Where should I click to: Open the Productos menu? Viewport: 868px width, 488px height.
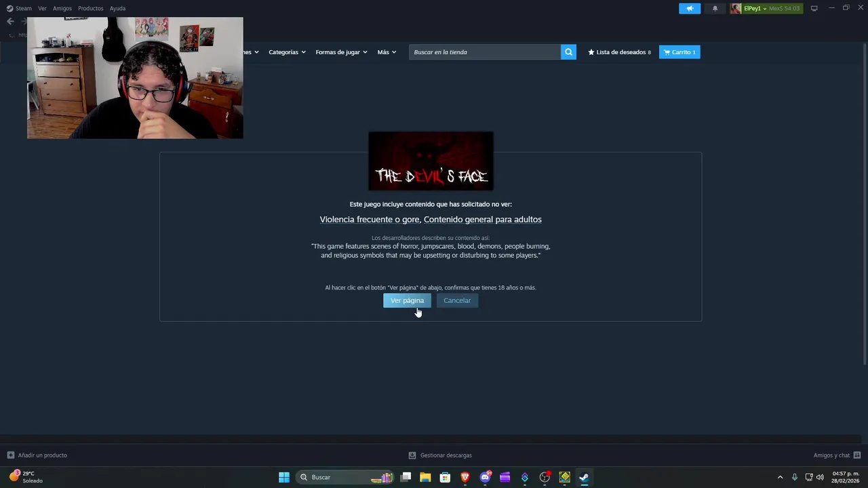[91, 8]
